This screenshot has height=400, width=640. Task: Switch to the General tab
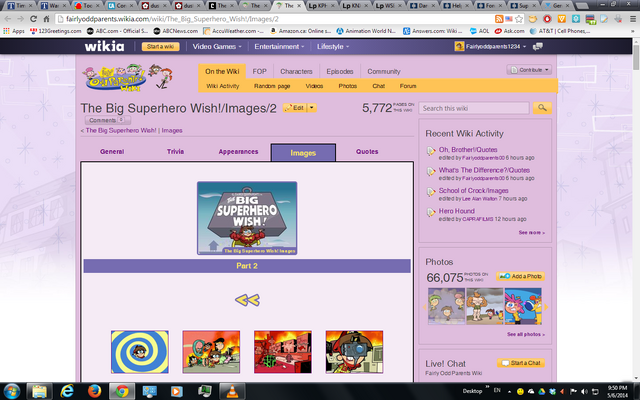(x=112, y=151)
